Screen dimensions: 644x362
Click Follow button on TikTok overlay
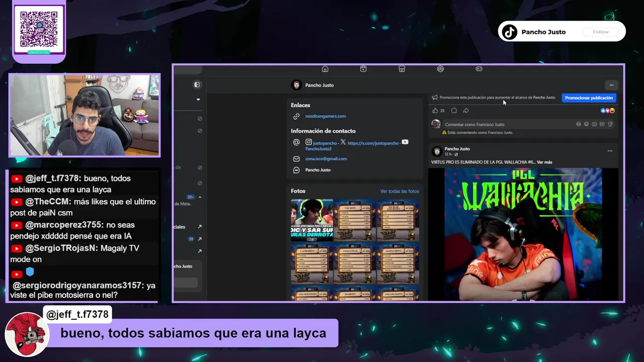click(601, 32)
